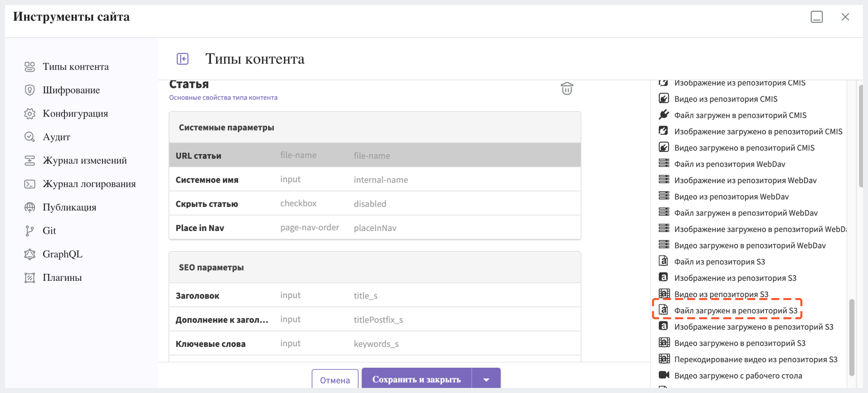Select the Системные параметры section header
This screenshot has width=868, height=393.
tap(375, 128)
